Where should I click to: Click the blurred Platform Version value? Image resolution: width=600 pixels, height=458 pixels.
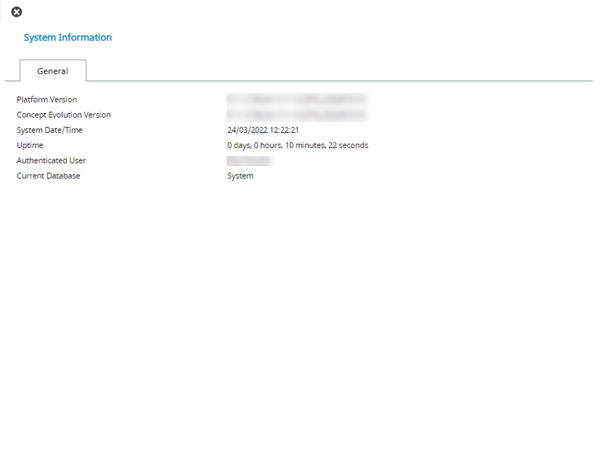tap(296, 100)
